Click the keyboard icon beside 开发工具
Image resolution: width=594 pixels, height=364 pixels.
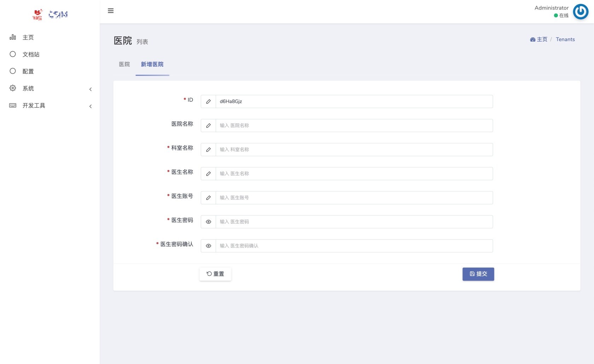pos(13,105)
